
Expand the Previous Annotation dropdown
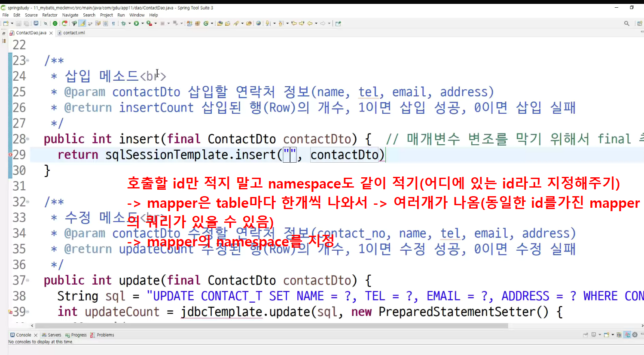pos(287,24)
